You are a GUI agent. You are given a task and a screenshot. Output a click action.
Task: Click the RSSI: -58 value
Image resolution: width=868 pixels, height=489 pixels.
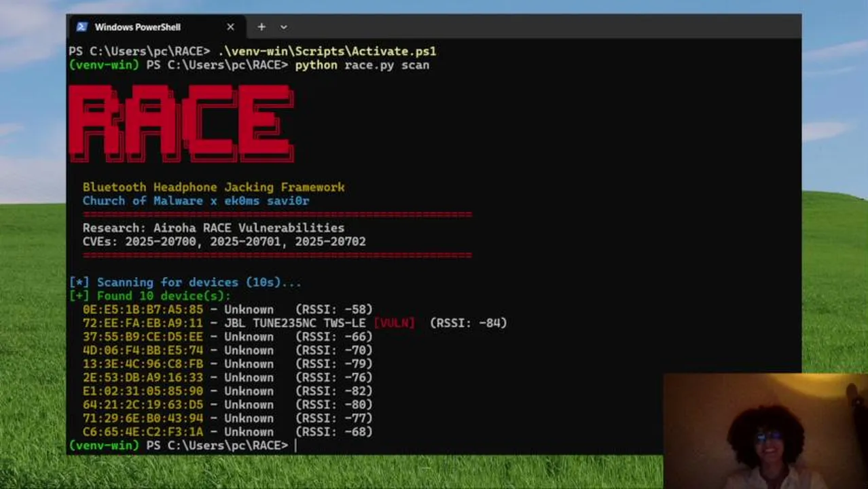(334, 309)
